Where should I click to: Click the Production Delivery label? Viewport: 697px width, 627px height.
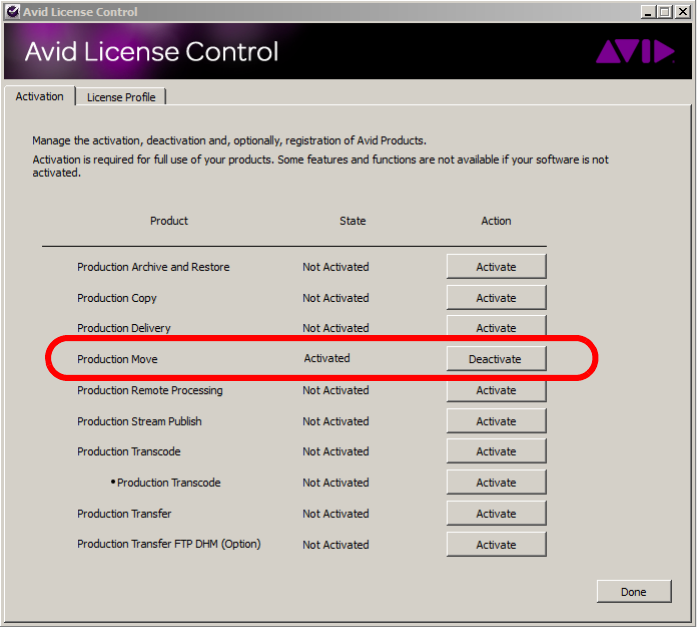[124, 328]
